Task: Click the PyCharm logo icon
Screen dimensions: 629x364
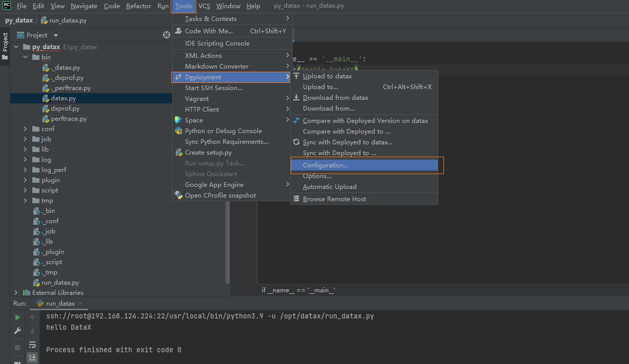Action: coord(7,6)
